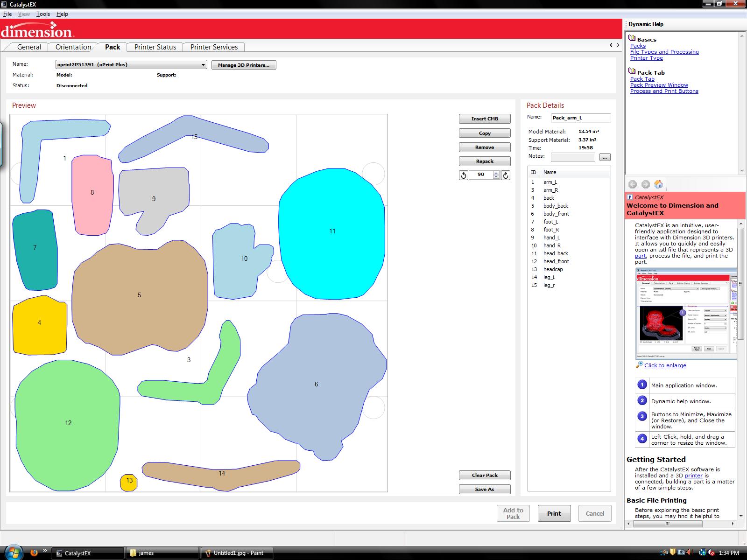Open the james folder taskbar button
Screen dimensions: 747x560
(162, 553)
